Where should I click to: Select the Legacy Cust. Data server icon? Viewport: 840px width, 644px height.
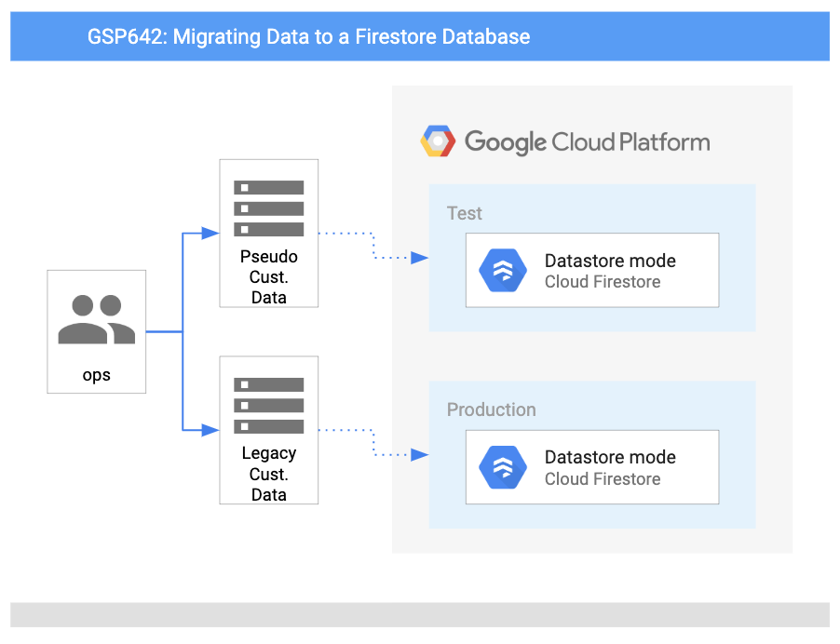point(268,405)
